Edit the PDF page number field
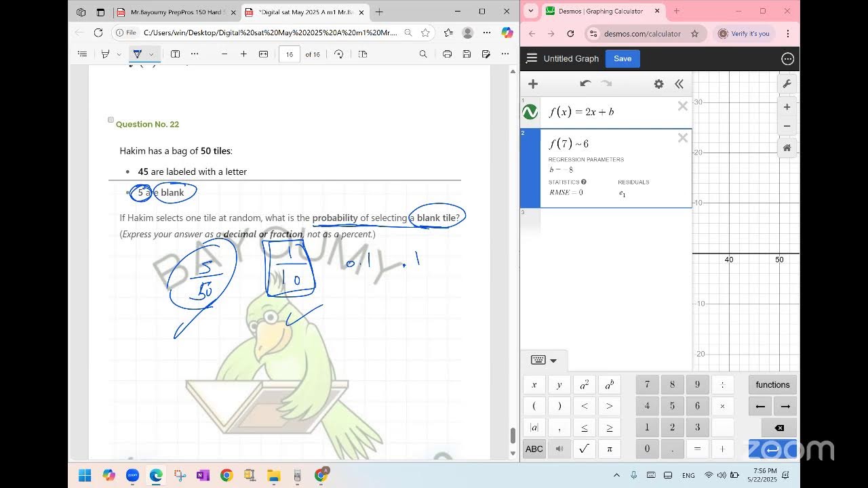The width and height of the screenshot is (868, 488). 290,54
